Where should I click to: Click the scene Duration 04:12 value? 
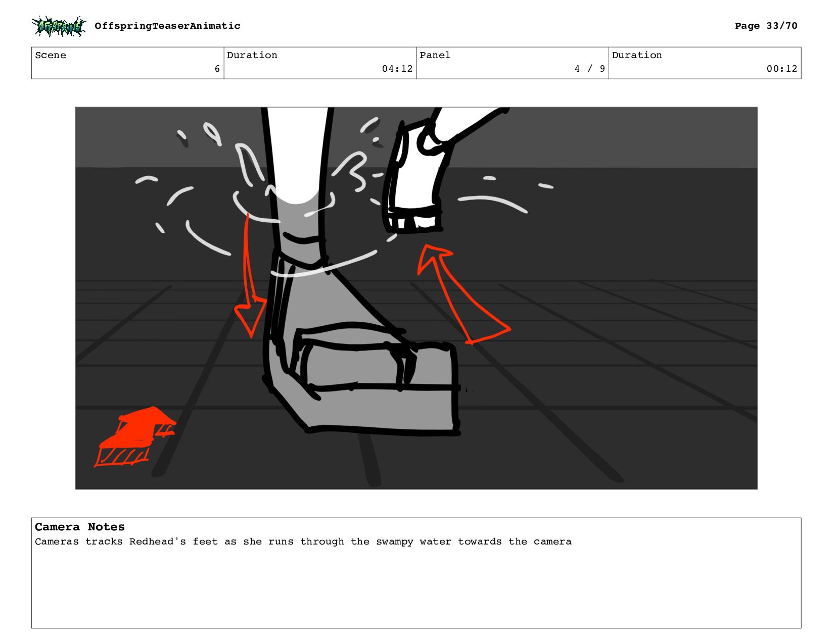(x=397, y=69)
